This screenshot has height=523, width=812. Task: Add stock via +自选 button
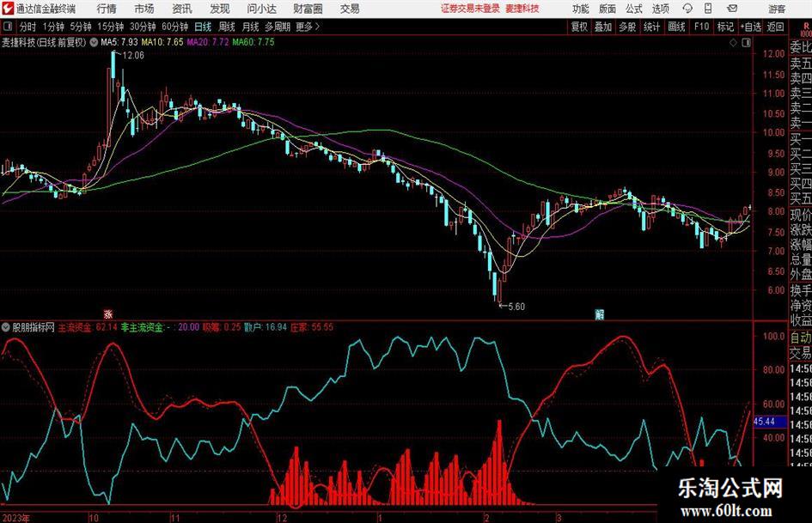[x=750, y=27]
